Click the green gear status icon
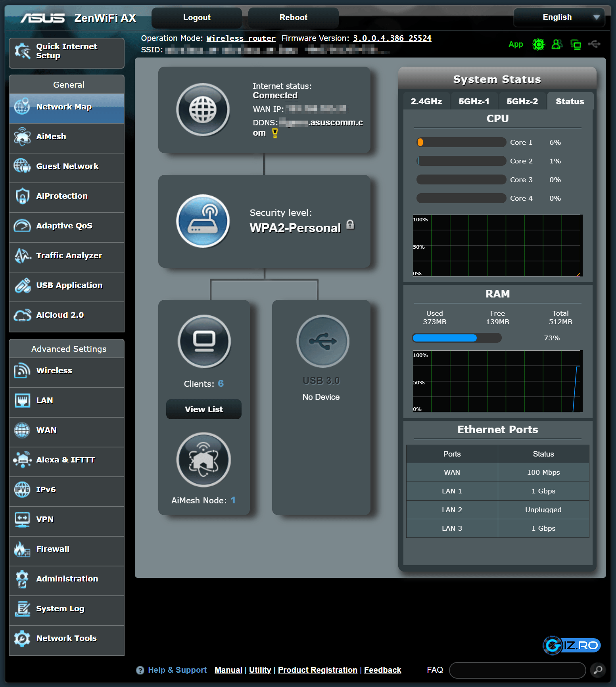 coord(538,44)
